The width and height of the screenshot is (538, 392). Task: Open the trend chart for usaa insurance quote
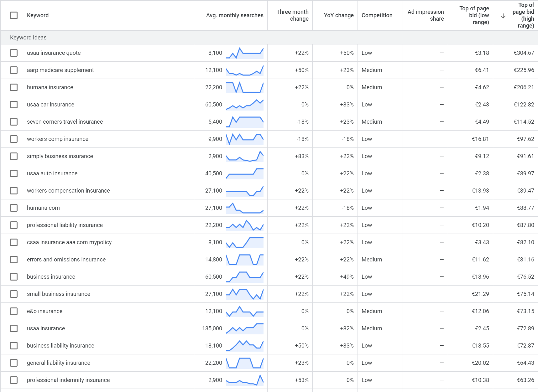coord(245,53)
